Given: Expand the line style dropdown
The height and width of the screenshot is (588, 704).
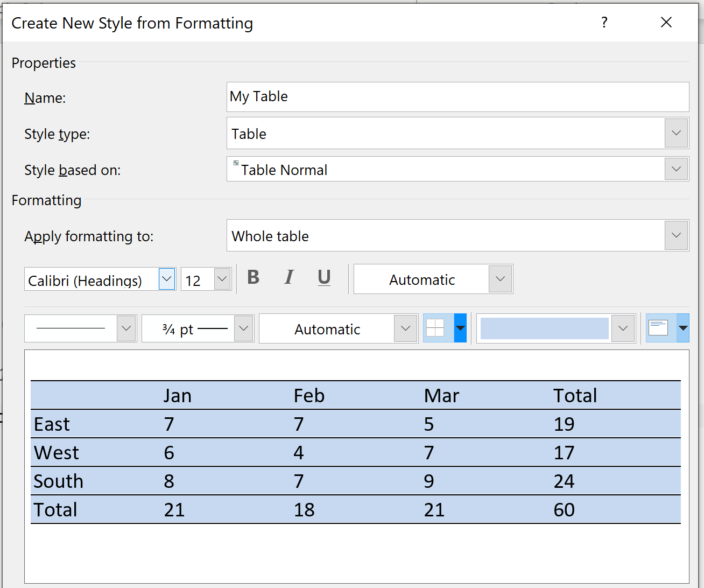Looking at the screenshot, I should tap(126, 328).
